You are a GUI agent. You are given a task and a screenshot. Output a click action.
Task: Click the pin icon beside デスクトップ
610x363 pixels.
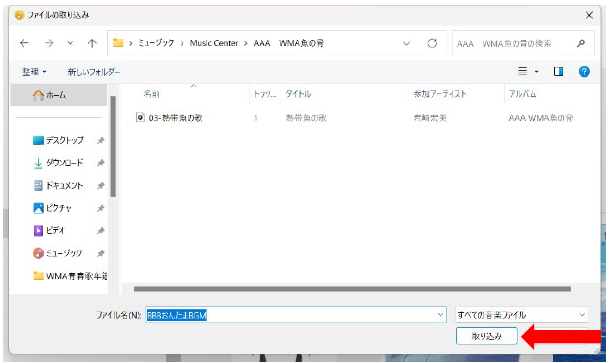[x=101, y=140]
